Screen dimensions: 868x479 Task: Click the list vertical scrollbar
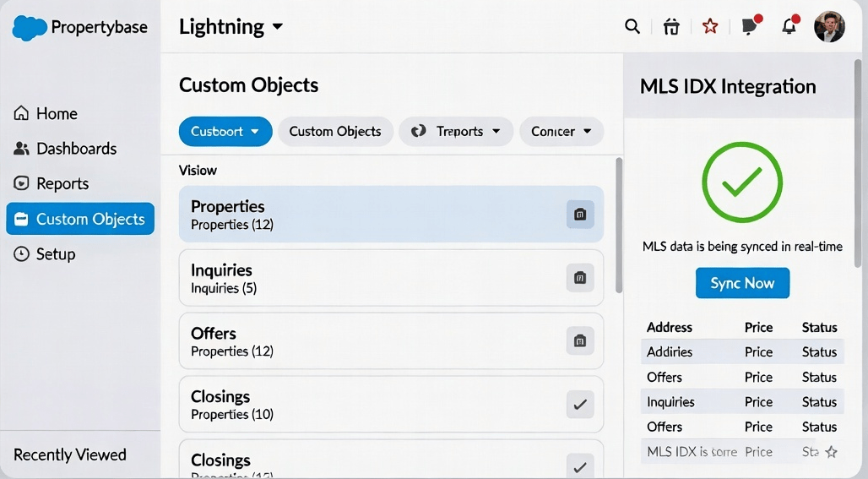pos(619,226)
